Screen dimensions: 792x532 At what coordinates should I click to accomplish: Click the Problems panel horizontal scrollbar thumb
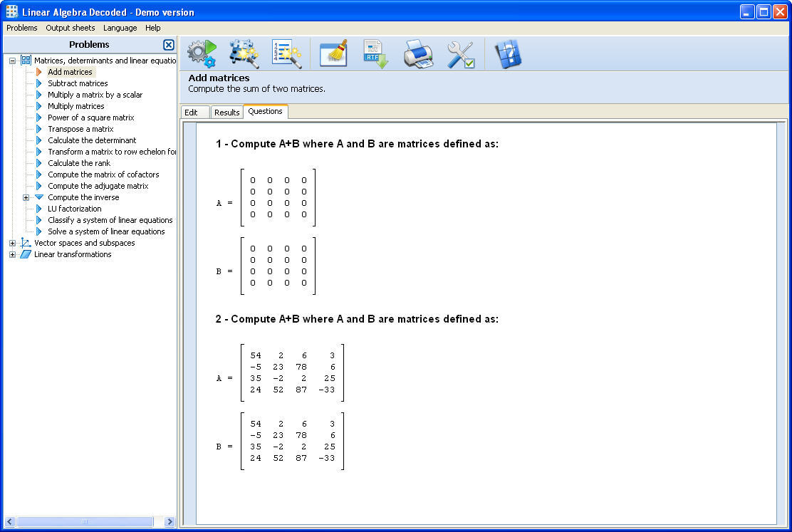pyautogui.click(x=84, y=521)
